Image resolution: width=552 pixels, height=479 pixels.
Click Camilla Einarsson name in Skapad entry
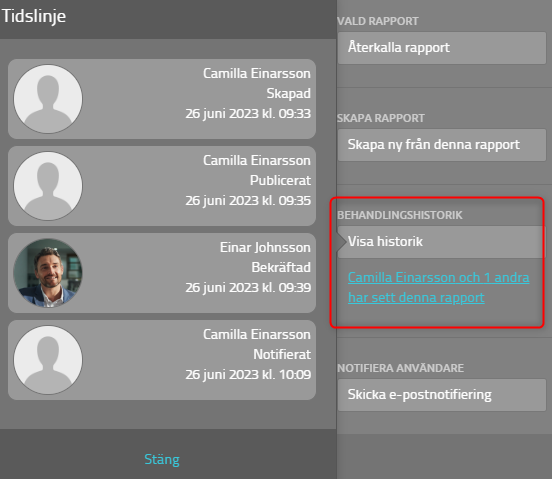(x=257, y=74)
